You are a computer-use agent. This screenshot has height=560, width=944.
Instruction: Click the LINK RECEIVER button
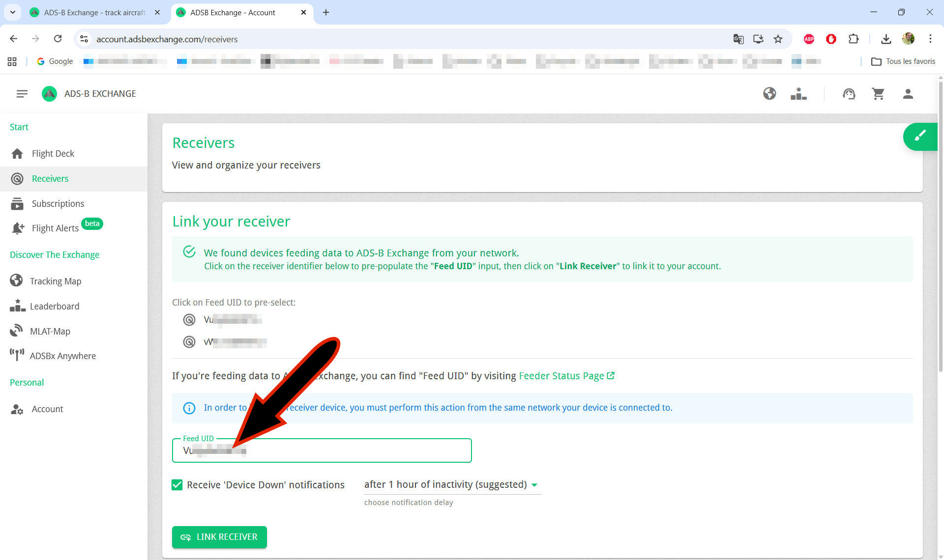click(219, 537)
